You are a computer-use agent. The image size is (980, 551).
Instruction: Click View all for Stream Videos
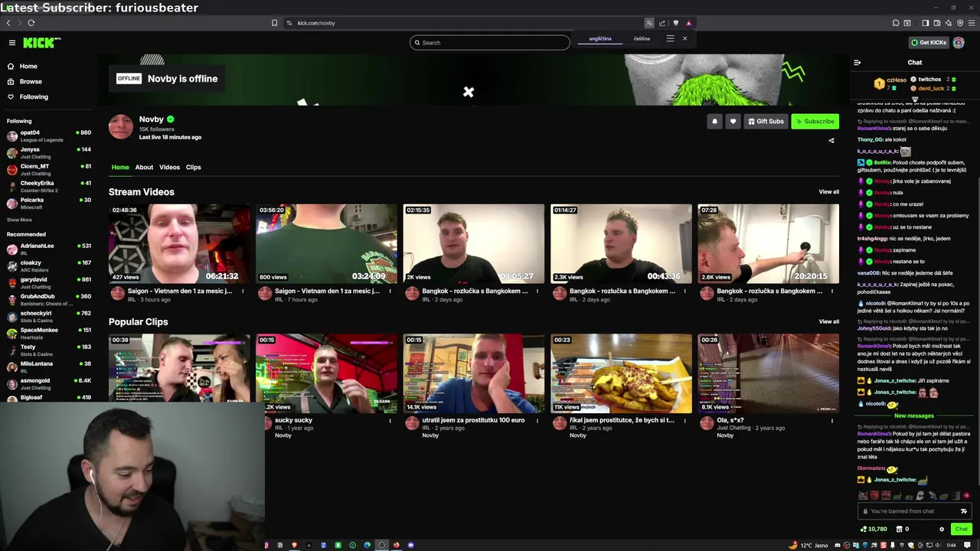pos(828,192)
